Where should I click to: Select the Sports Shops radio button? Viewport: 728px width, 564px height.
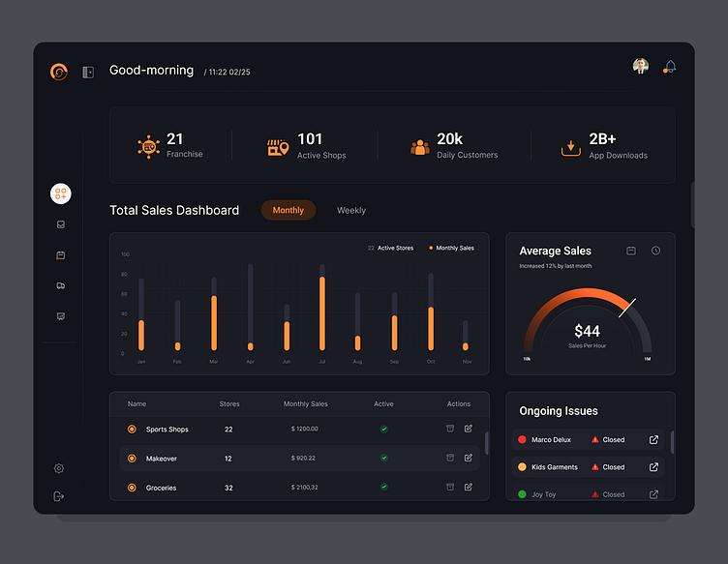coord(132,429)
